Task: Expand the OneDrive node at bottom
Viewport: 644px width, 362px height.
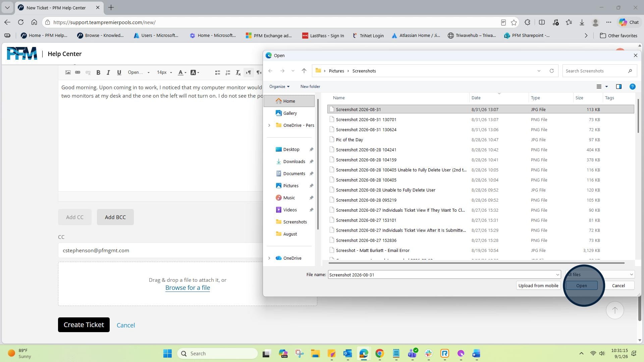Action: [x=269, y=258]
